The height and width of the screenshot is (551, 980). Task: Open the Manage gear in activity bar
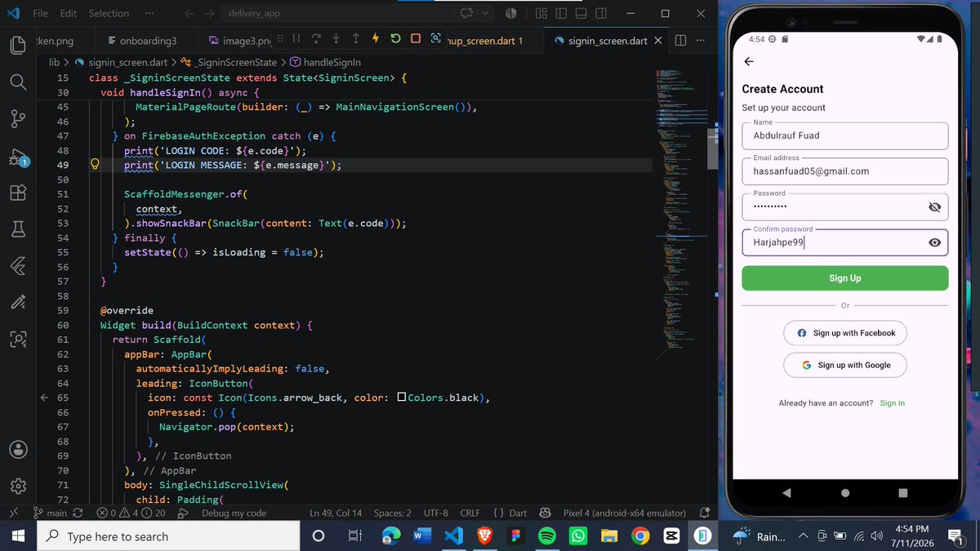(x=18, y=486)
